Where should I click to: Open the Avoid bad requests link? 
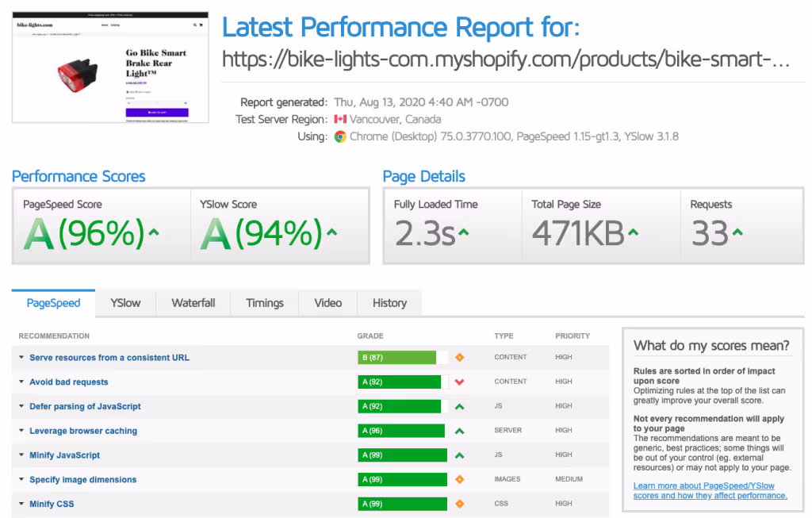pyautogui.click(x=69, y=382)
